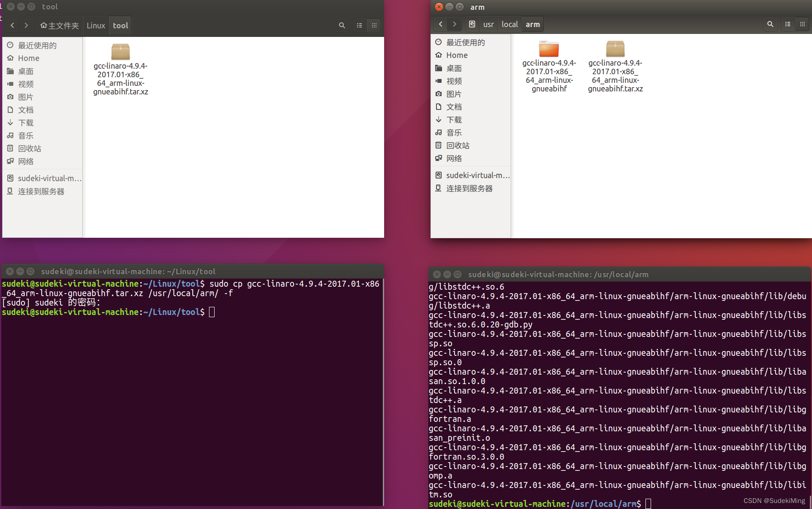This screenshot has width=812, height=509.
Task: Open sudeki-virtual-m... in arm window sidebar
Action: click(x=471, y=175)
